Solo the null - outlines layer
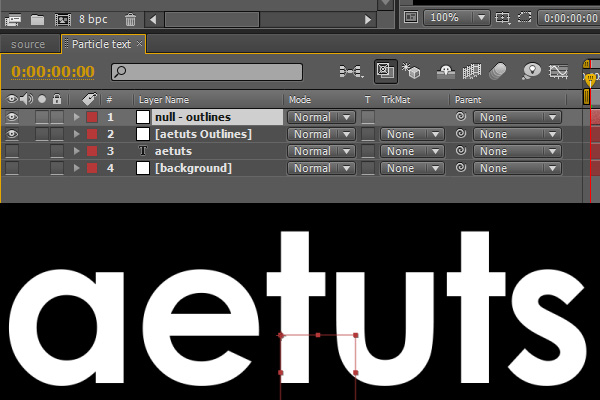 (42, 117)
